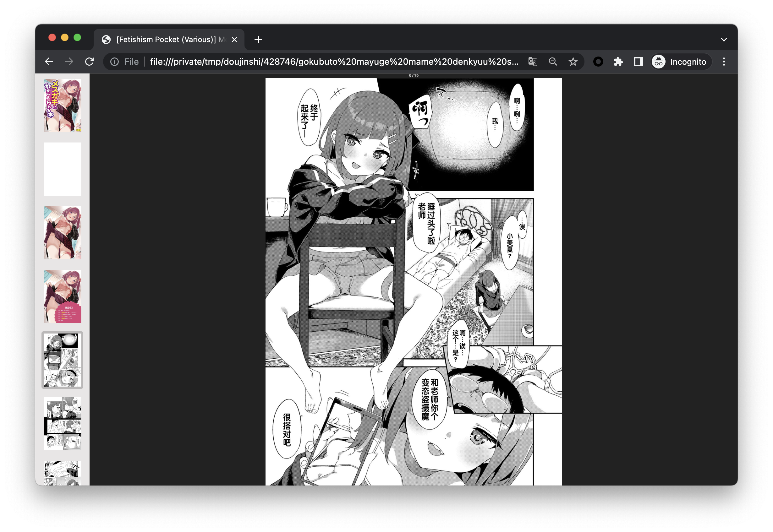Click the forward navigation arrow
Image resolution: width=773 pixels, height=532 pixels.
(69, 62)
